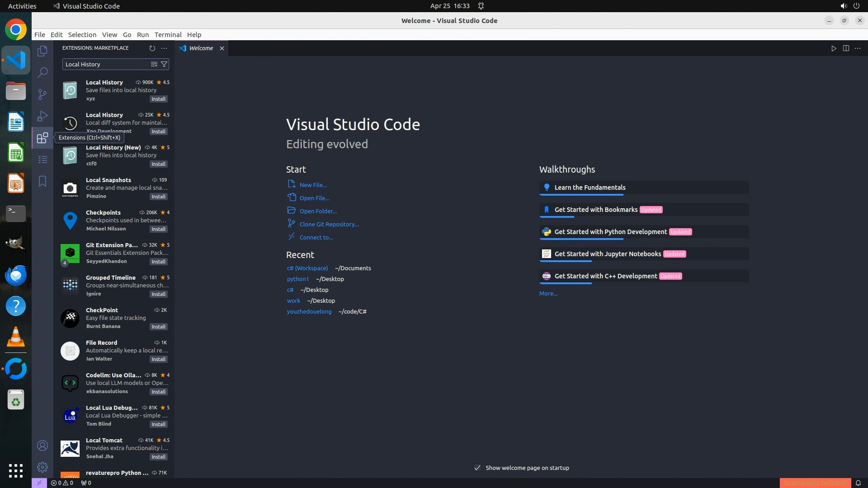
Task: Select the Welcome tab
Action: coord(201,48)
